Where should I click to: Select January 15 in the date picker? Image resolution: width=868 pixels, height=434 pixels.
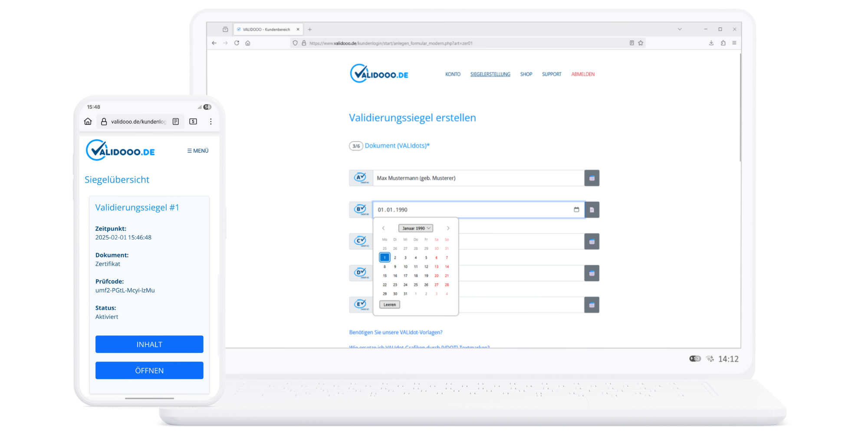click(385, 276)
